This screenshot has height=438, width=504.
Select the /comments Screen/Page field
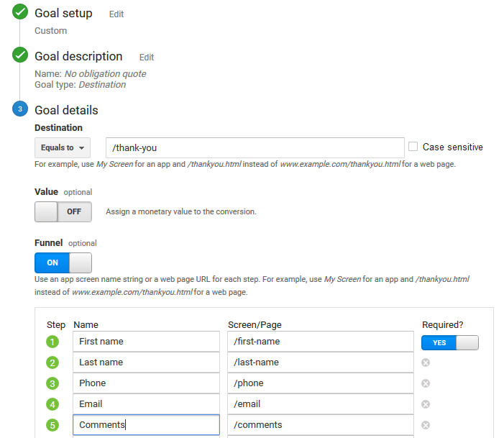[321, 425]
